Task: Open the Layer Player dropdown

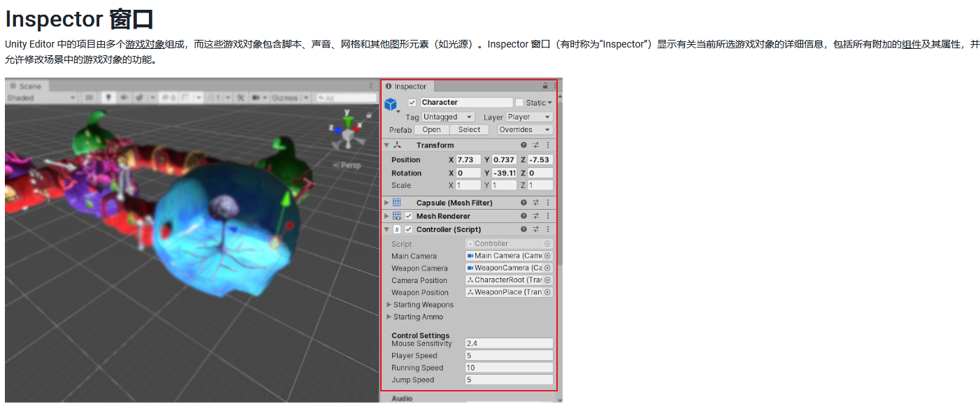Action: click(x=529, y=117)
